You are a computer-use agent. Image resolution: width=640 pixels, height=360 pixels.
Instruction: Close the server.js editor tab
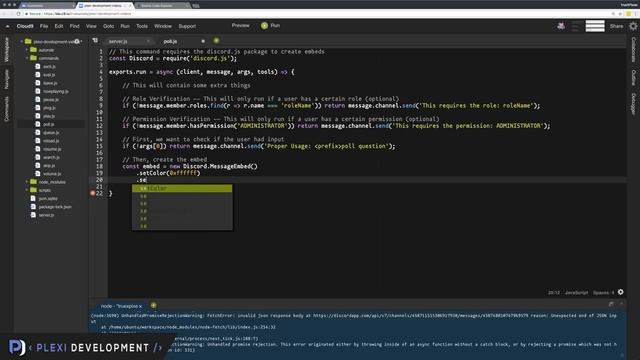click(148, 41)
